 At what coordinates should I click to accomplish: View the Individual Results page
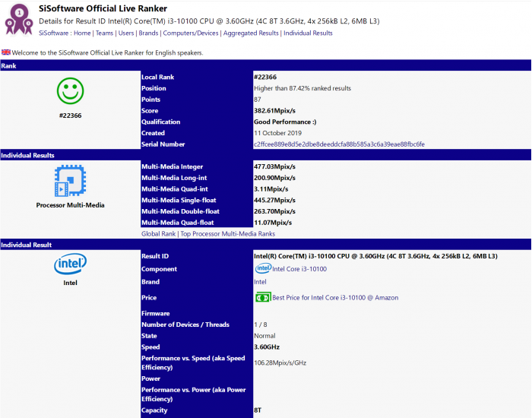[x=308, y=33]
